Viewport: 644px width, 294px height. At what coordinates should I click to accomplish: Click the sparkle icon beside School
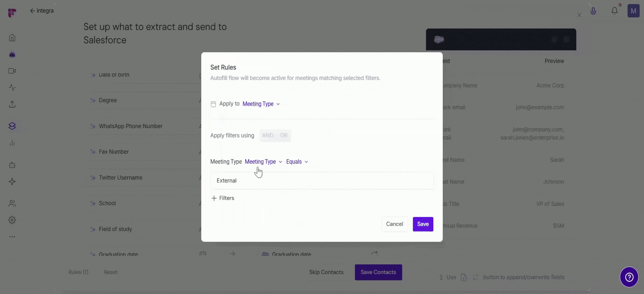[93, 203]
